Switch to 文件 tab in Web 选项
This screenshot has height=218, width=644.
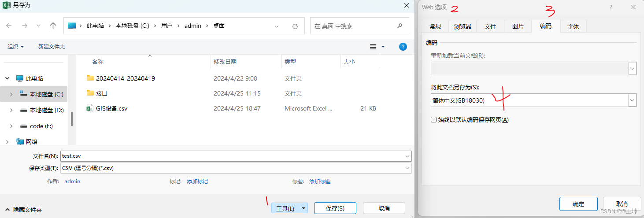[x=490, y=26]
